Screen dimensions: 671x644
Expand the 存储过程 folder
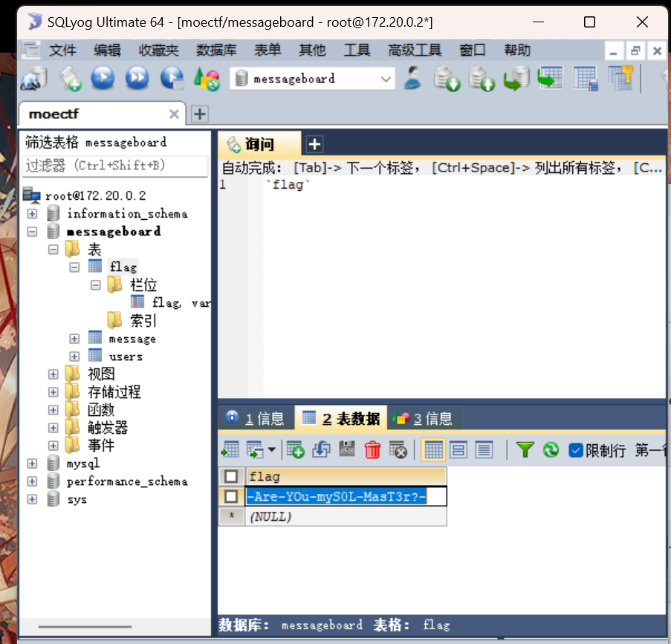coord(53,392)
